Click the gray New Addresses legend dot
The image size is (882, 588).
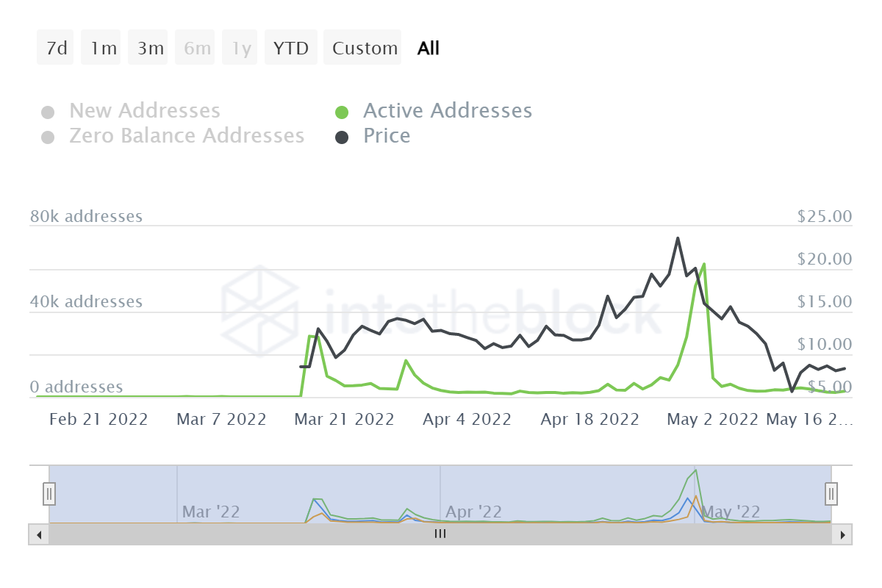49,110
